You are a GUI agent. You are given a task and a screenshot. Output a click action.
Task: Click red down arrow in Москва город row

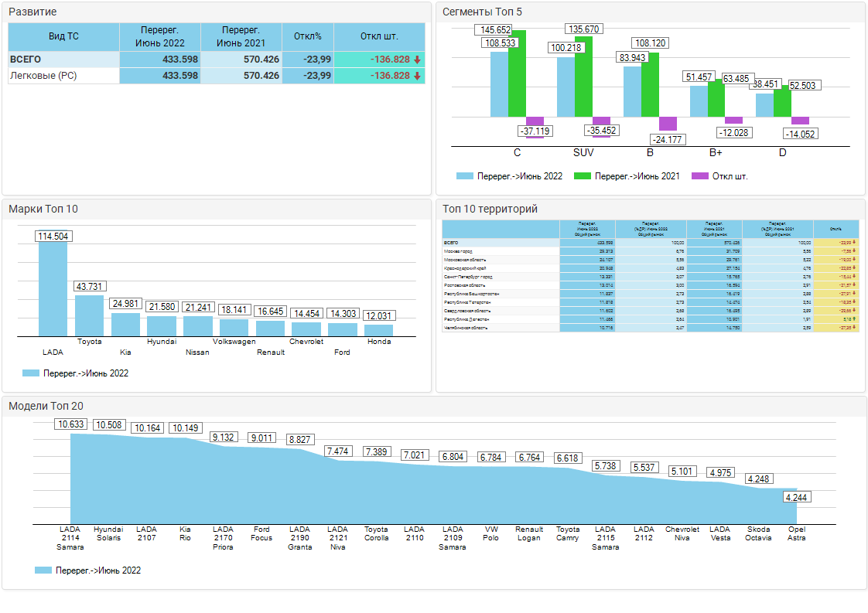pos(853,251)
